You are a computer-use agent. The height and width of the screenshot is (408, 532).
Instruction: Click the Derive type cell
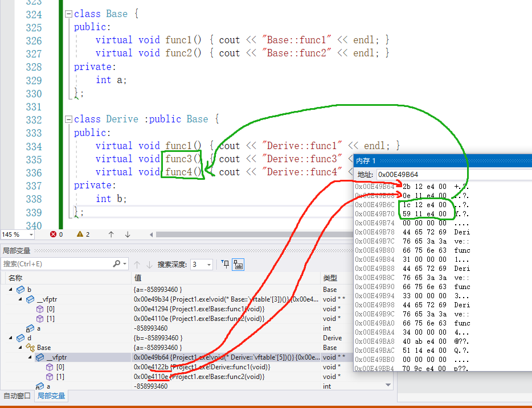pos(333,338)
